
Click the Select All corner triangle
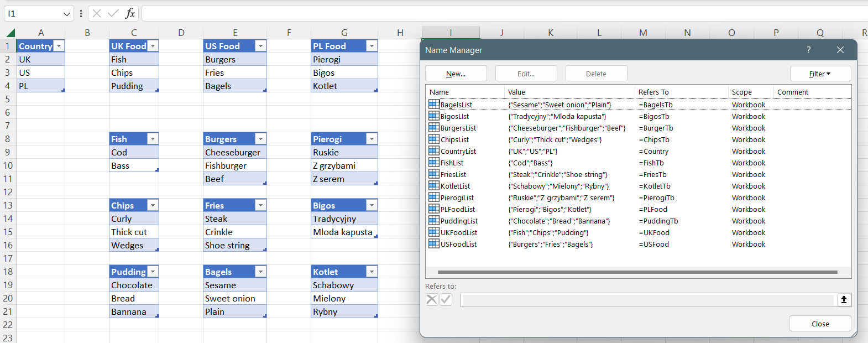pyautogui.click(x=11, y=33)
